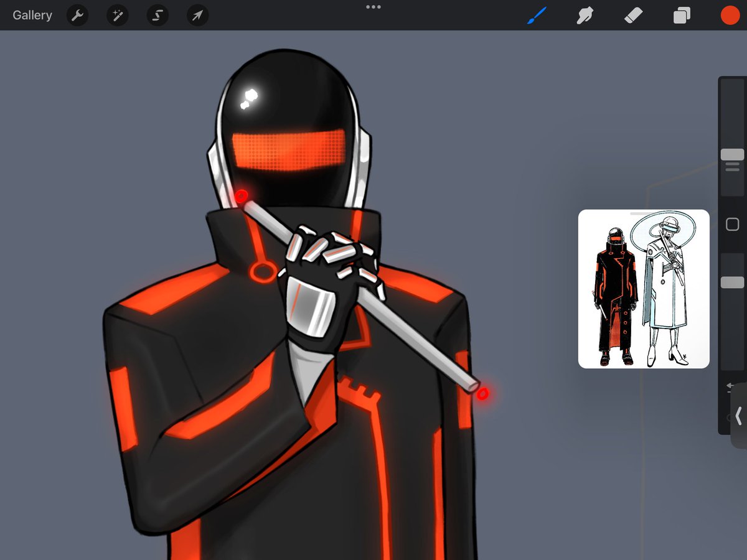Click the brush size slider handle
Viewport: 747px width, 560px height.
tap(732, 154)
